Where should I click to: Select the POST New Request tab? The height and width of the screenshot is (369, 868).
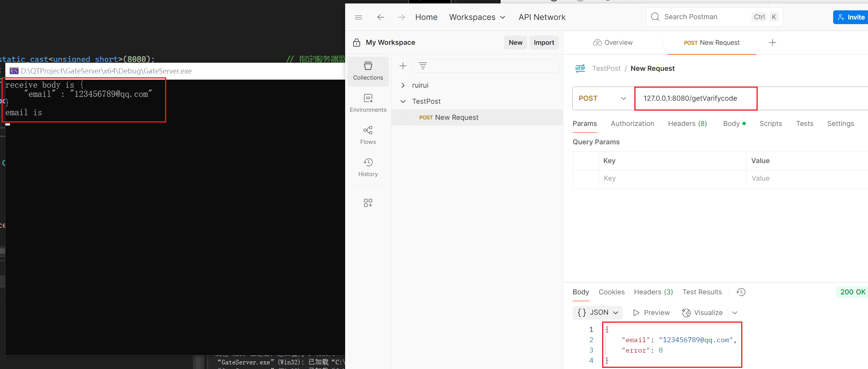coord(712,42)
